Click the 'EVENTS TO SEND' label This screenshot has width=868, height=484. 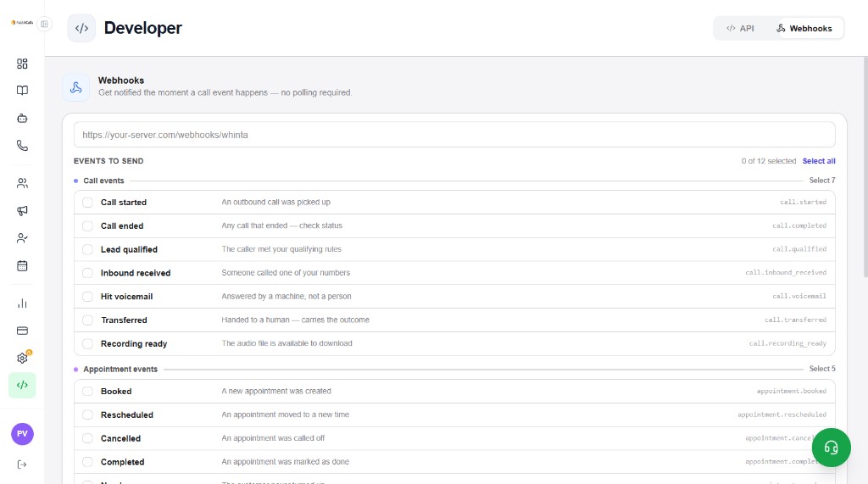(x=108, y=161)
